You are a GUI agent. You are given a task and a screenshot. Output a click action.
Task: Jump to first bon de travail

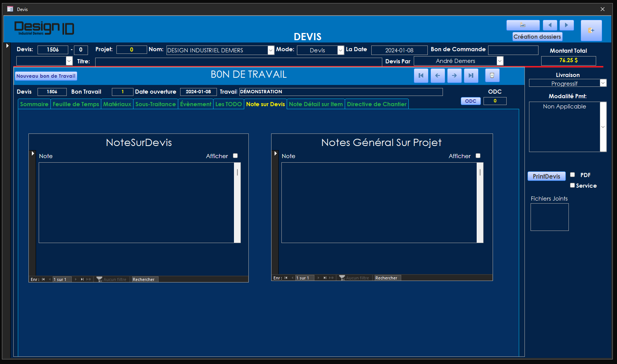point(421,75)
